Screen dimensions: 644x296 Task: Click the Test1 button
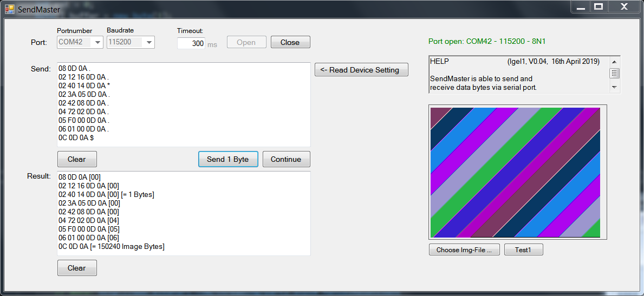524,249
